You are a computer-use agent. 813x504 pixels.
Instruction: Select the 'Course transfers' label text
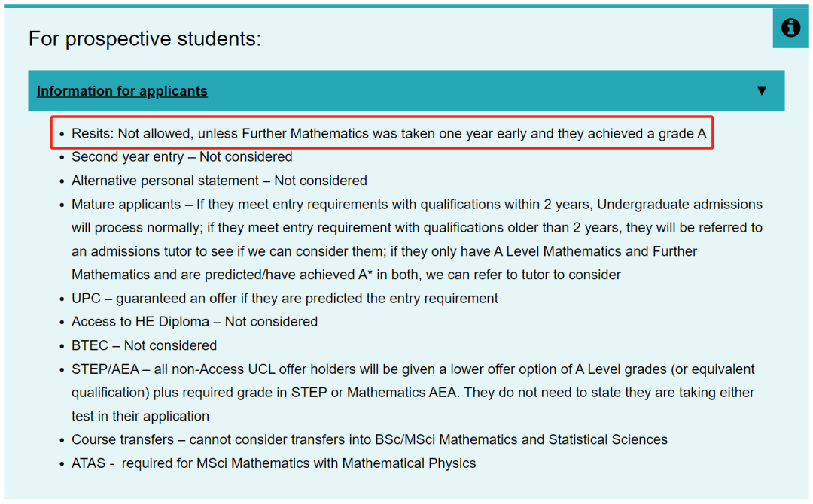pyautogui.click(x=123, y=440)
